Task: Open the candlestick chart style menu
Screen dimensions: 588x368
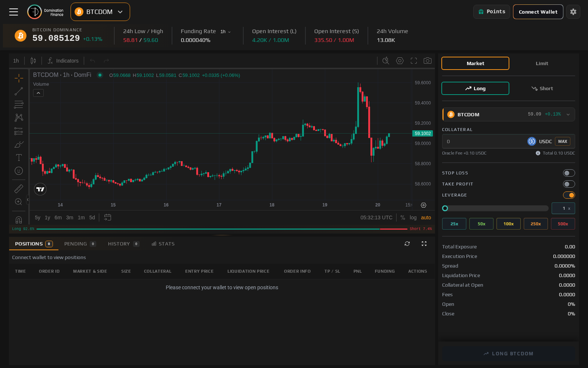Action: (x=33, y=61)
